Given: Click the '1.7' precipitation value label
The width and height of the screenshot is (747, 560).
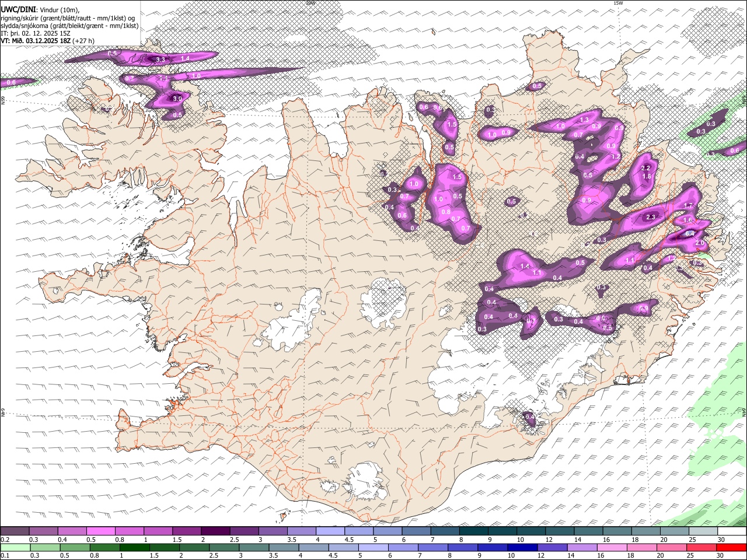Looking at the screenshot, I should tap(688, 205).
